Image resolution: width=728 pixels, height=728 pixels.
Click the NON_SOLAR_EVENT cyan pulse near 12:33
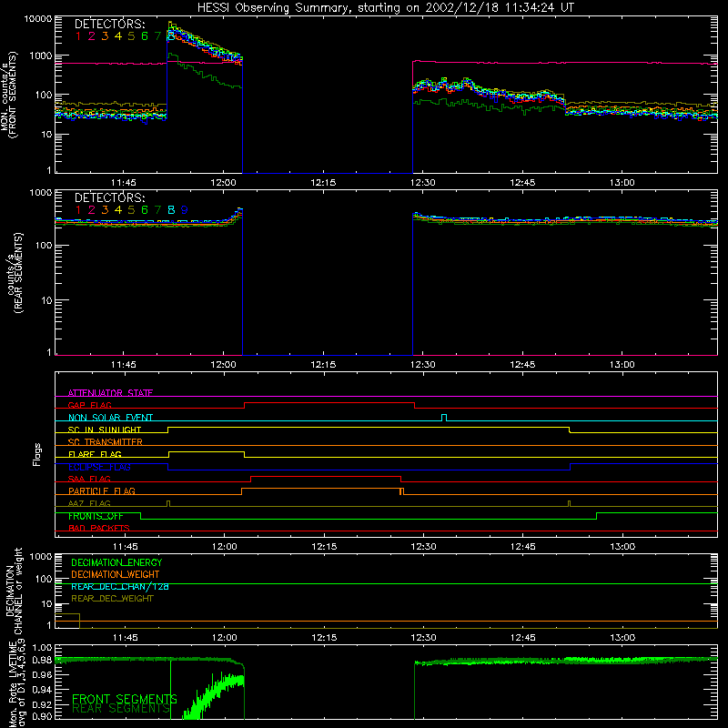(x=444, y=418)
